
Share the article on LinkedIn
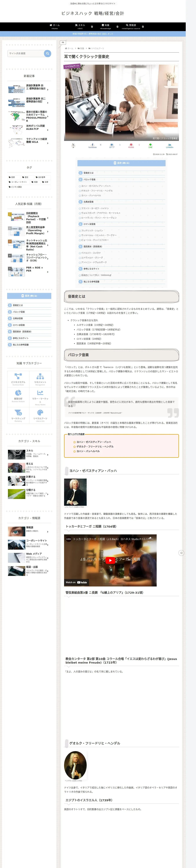[x=170, y=146]
